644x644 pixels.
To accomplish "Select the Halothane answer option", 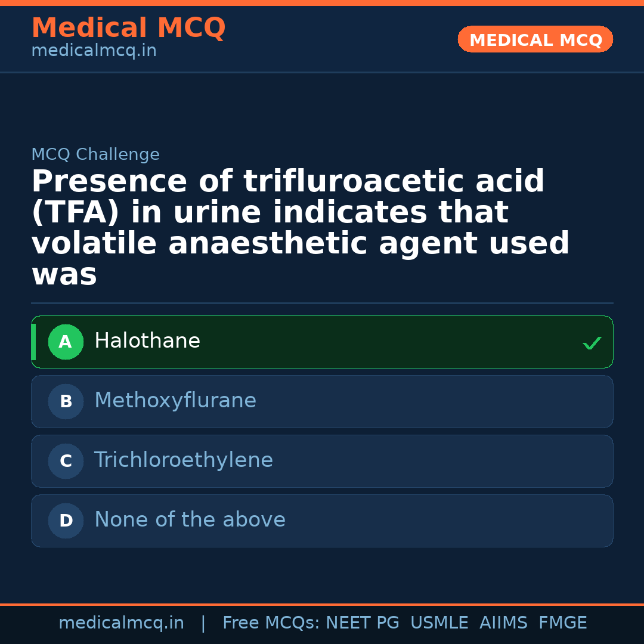I will tap(322, 342).
